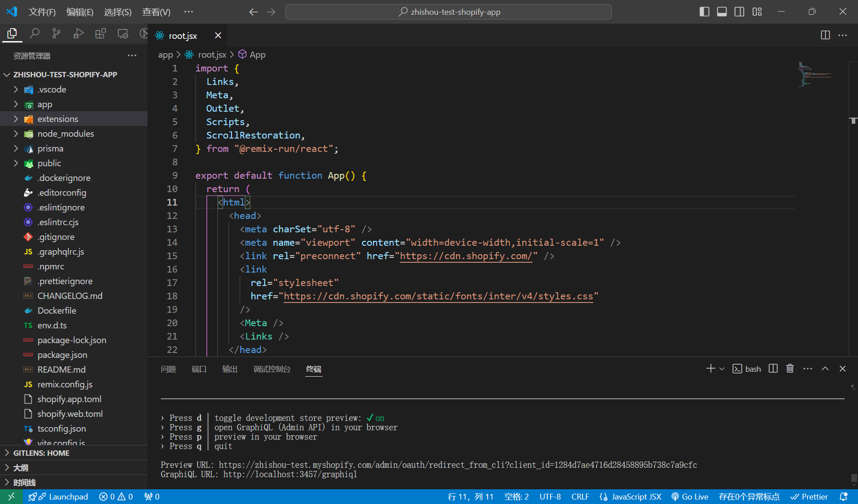Open the Explorer view icon
The image size is (858, 504).
click(12, 34)
